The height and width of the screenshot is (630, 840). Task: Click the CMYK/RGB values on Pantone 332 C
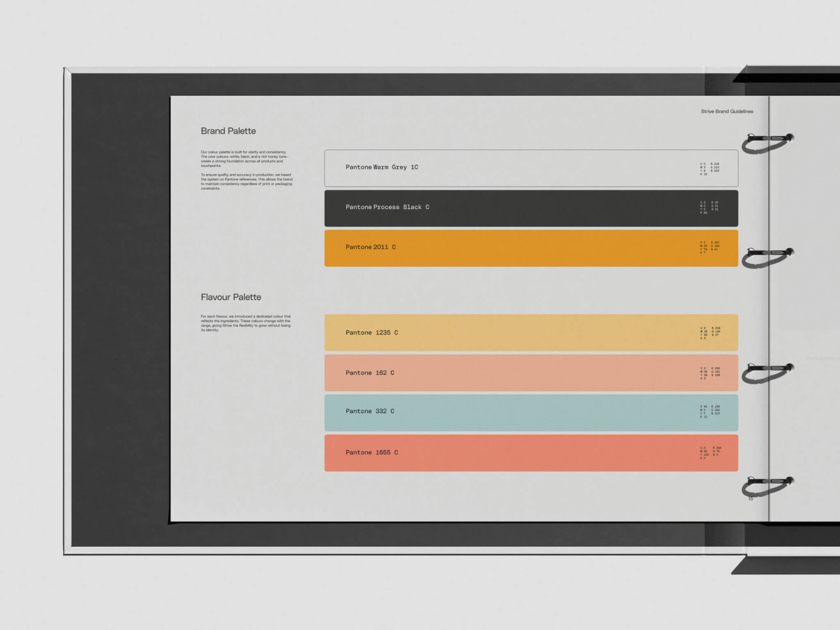(x=710, y=411)
